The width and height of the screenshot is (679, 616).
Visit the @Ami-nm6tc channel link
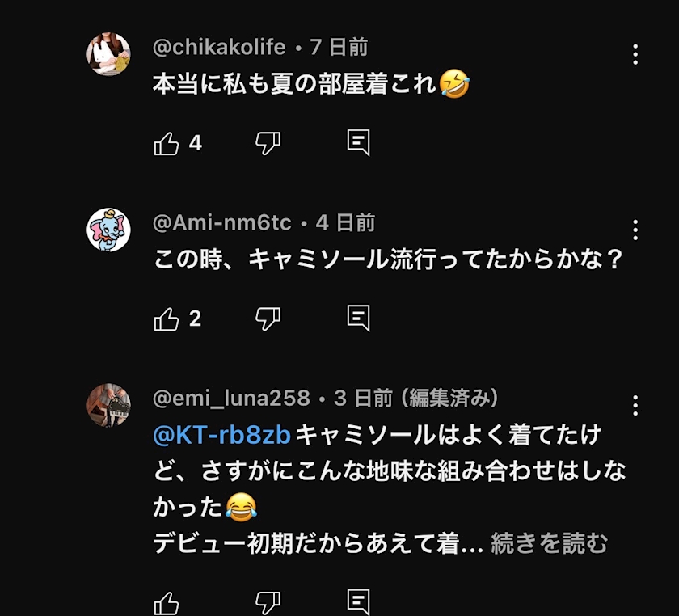pyautogui.click(x=222, y=223)
